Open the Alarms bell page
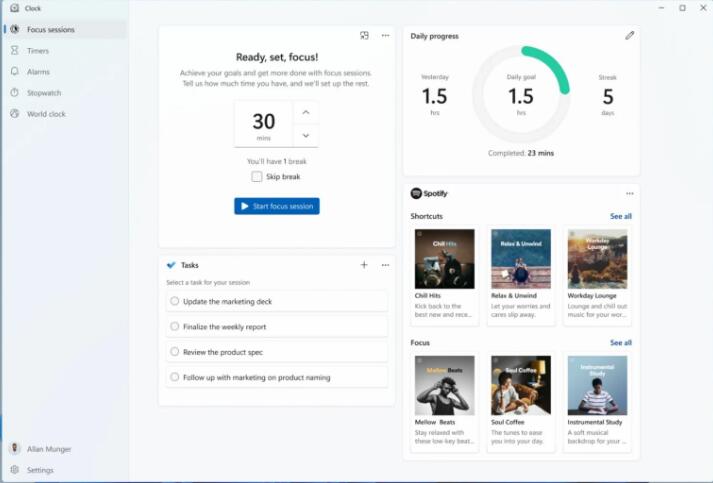The width and height of the screenshot is (713, 483). click(x=38, y=72)
